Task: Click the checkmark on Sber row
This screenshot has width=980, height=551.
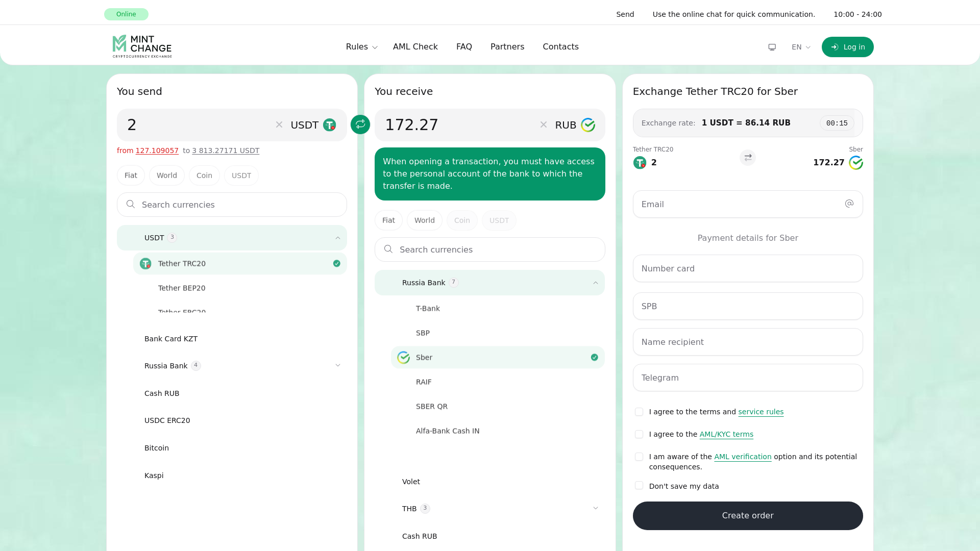Action: point(595,358)
